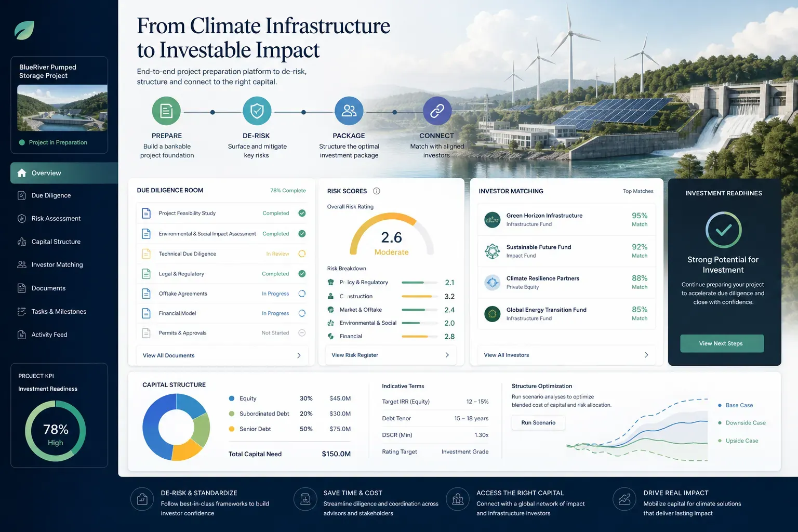Click the 78% Investment Readiness gauge
This screenshot has width=798, height=532.
coord(56,431)
